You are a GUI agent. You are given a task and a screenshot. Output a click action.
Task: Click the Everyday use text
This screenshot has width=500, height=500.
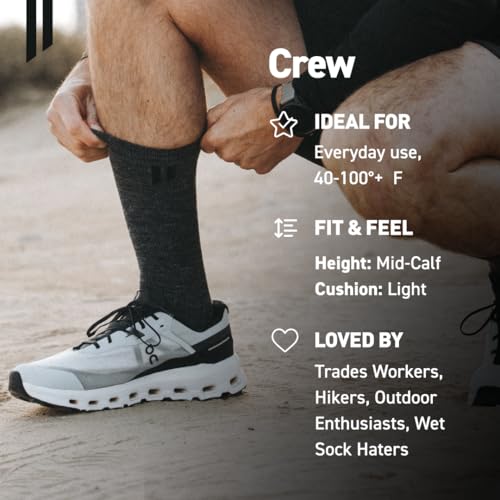point(368,153)
